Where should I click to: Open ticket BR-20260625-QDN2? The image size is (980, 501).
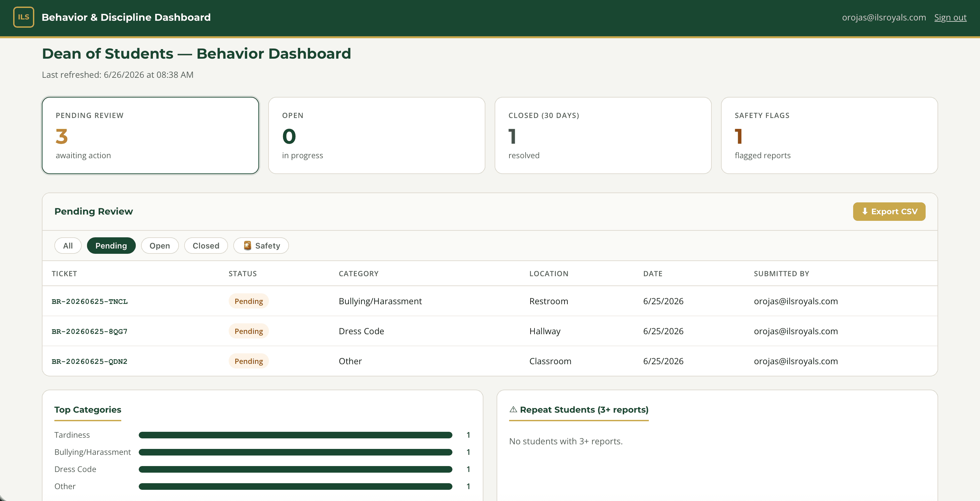click(x=90, y=361)
